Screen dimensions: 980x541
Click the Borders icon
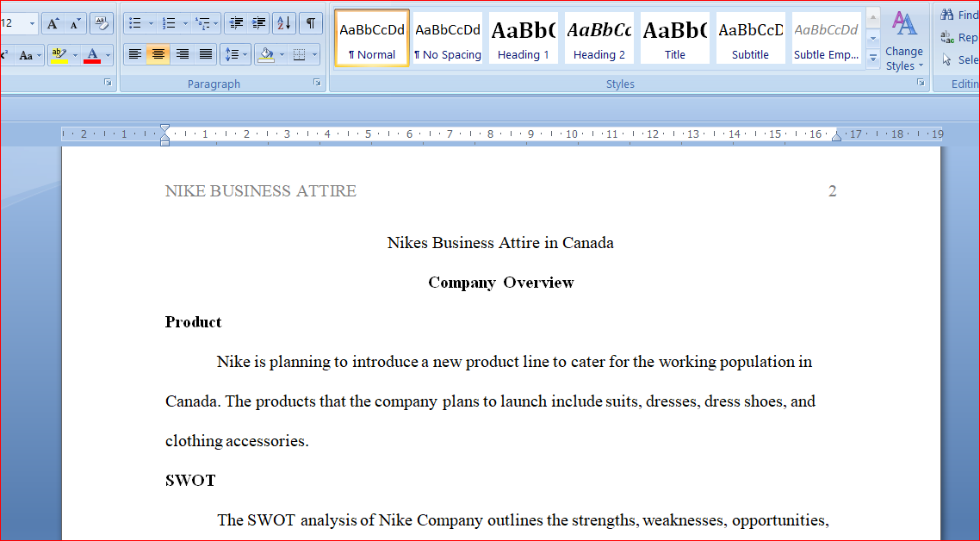(300, 55)
